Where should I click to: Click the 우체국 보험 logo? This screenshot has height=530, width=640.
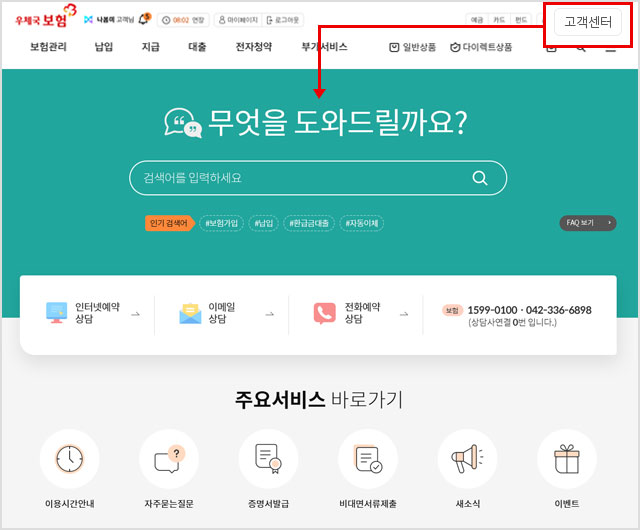(45, 16)
